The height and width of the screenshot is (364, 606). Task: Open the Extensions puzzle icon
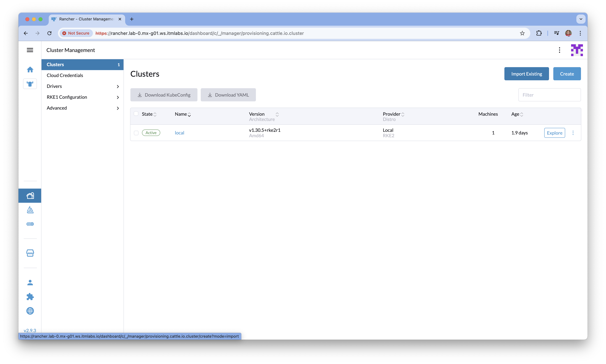coord(30,297)
